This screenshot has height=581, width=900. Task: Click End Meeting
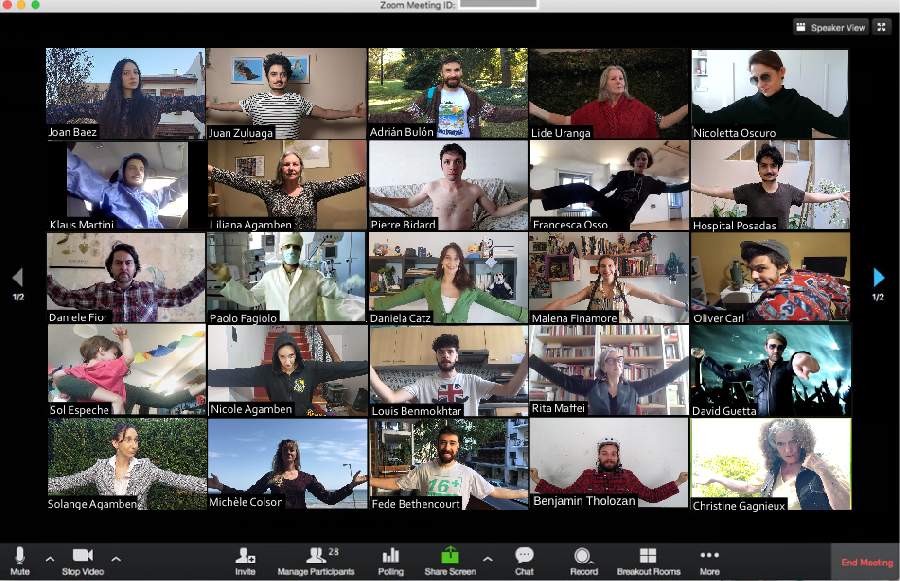click(x=866, y=562)
